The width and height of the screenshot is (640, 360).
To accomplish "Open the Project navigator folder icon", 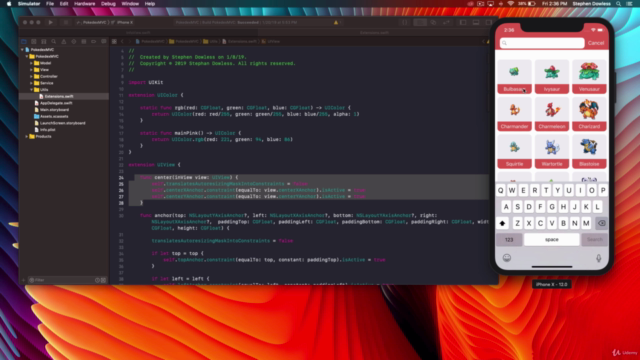I will click(x=24, y=41).
